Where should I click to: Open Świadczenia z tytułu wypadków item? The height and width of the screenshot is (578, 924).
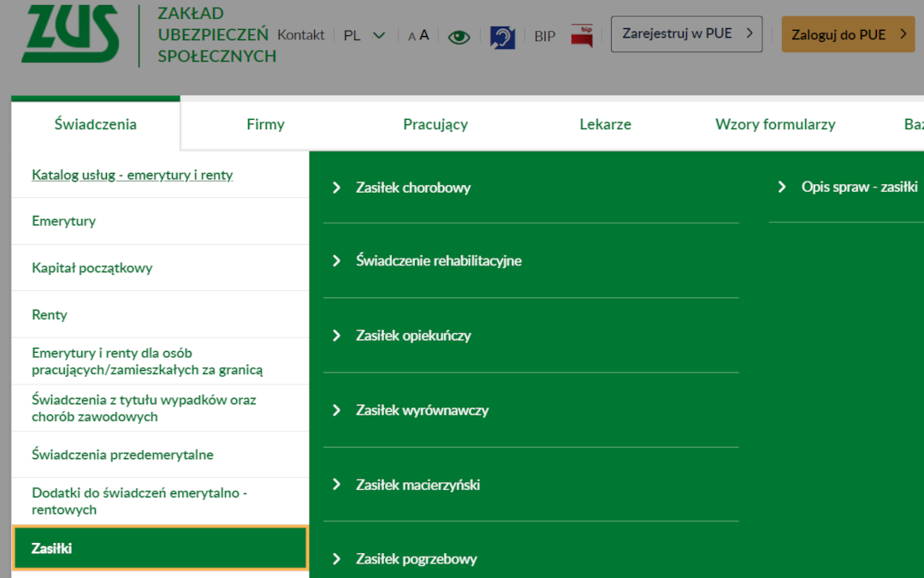tap(160, 408)
